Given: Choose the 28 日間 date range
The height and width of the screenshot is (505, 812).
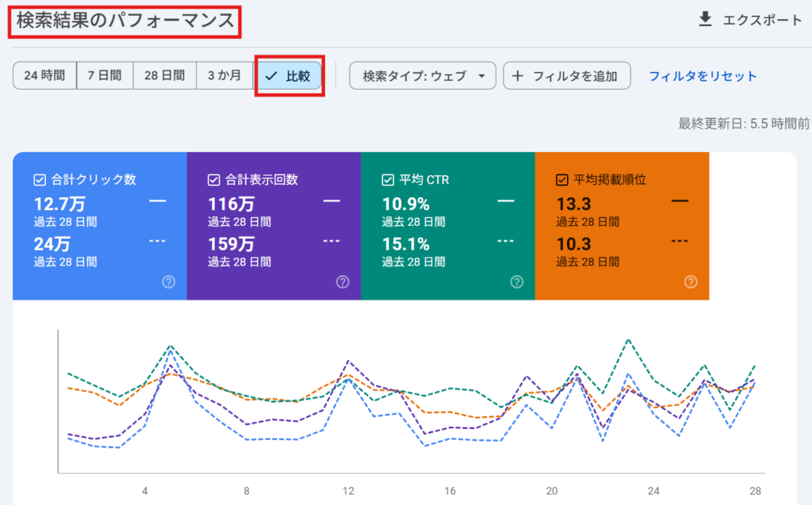Looking at the screenshot, I should (x=164, y=76).
